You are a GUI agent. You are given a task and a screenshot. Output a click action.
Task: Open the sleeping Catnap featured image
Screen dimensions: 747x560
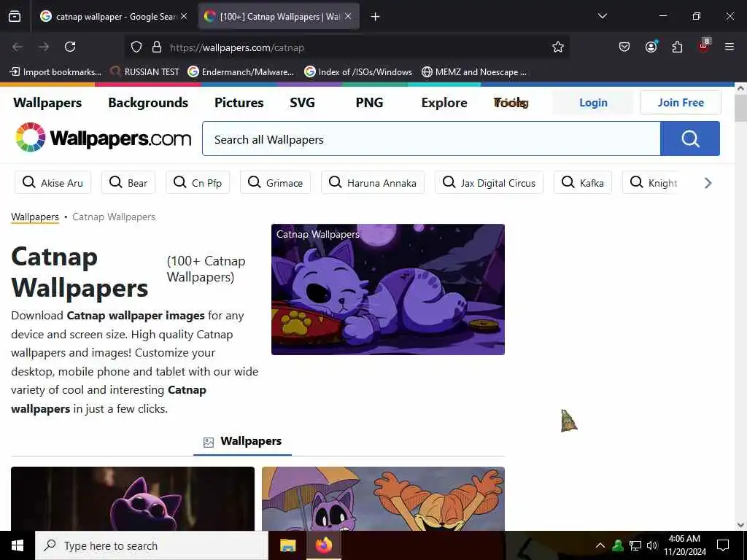(388, 289)
